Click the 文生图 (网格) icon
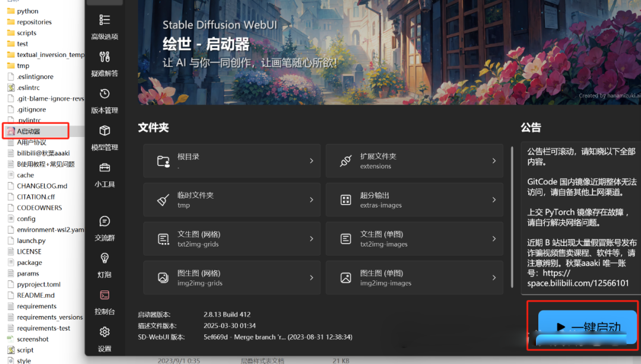This screenshot has width=641, height=364. pyautogui.click(x=163, y=238)
